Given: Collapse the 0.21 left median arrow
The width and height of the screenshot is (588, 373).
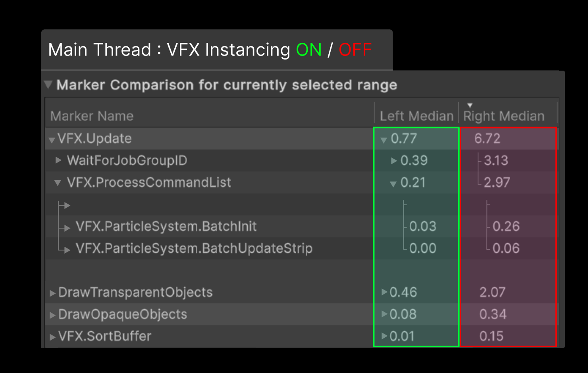Looking at the screenshot, I should [x=393, y=184].
